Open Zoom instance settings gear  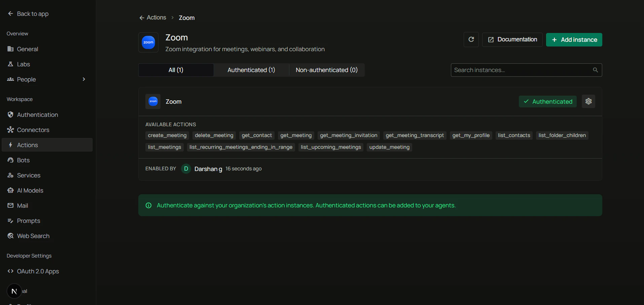(588, 101)
